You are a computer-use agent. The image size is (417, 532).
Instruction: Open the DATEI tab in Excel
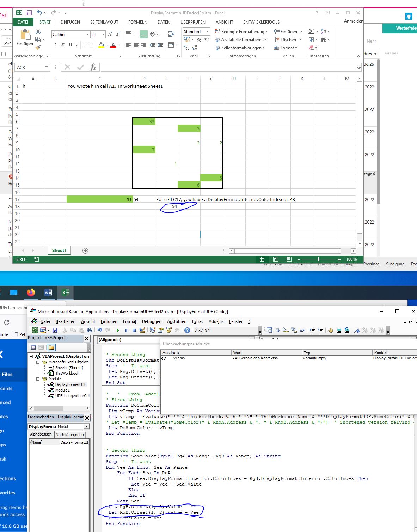pos(23,22)
